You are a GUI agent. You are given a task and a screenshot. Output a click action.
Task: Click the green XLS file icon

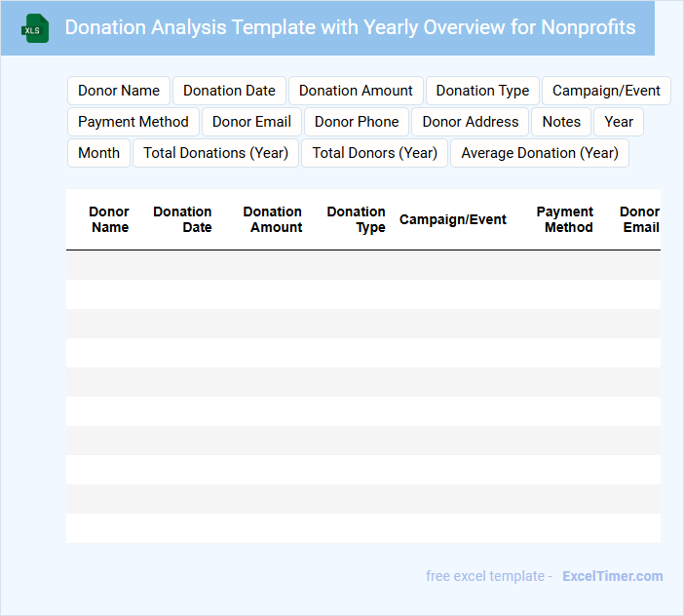pos(35,28)
